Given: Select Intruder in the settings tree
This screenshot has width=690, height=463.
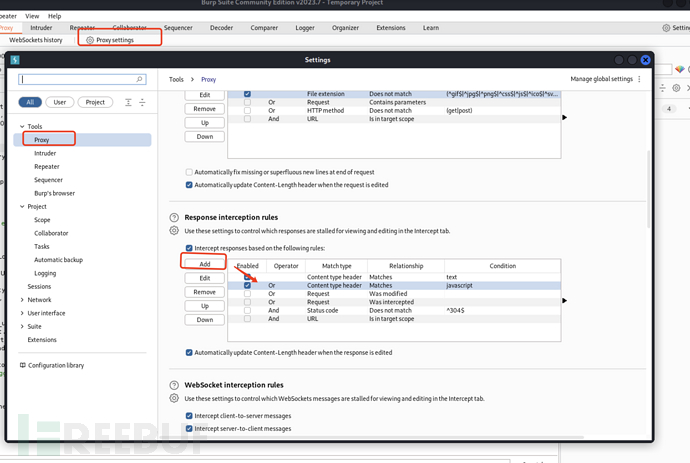Looking at the screenshot, I should pos(45,153).
